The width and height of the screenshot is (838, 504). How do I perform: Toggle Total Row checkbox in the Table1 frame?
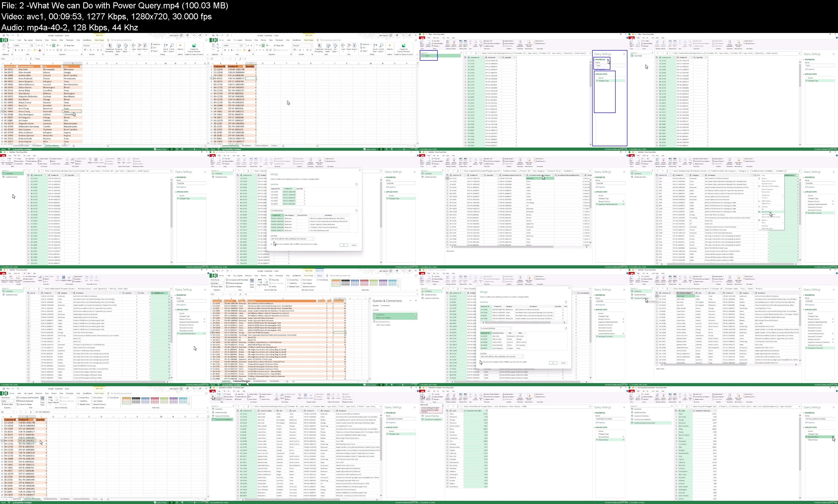coord(79,401)
